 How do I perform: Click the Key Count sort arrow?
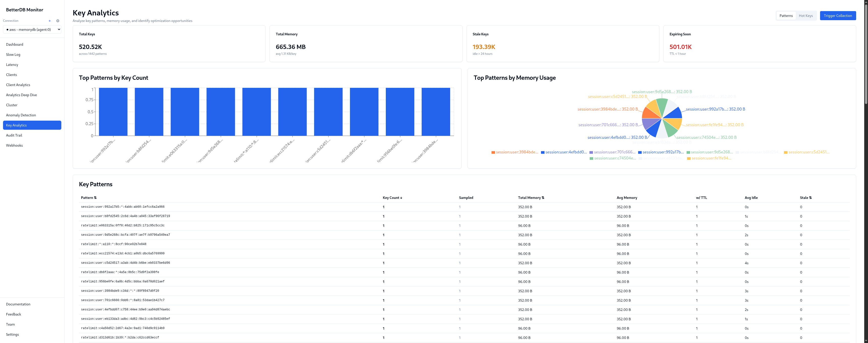401,198
